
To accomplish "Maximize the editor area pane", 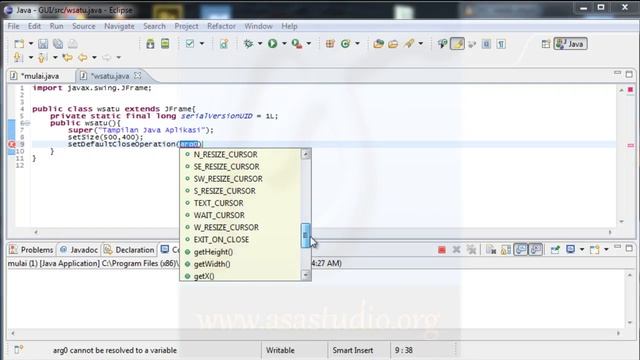I will pos(629,74).
